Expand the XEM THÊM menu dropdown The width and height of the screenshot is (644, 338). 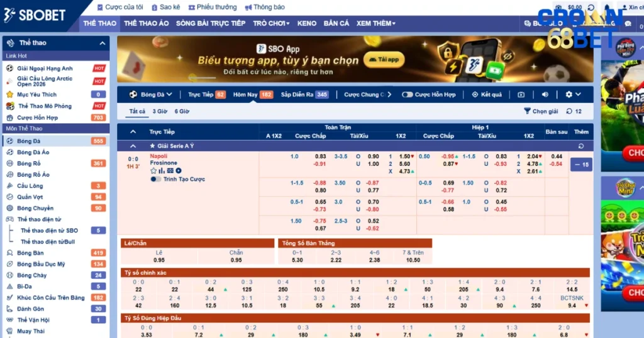[x=376, y=23]
